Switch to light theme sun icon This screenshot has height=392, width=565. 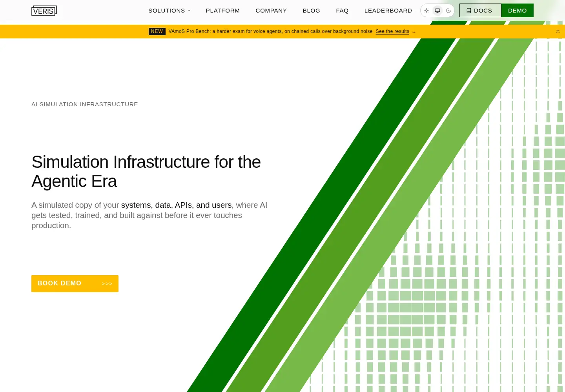426,11
